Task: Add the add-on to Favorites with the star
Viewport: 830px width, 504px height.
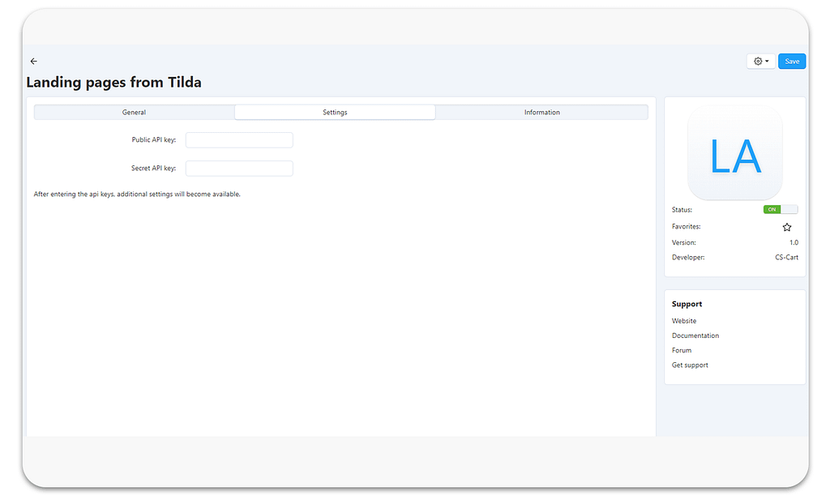Action: point(786,228)
